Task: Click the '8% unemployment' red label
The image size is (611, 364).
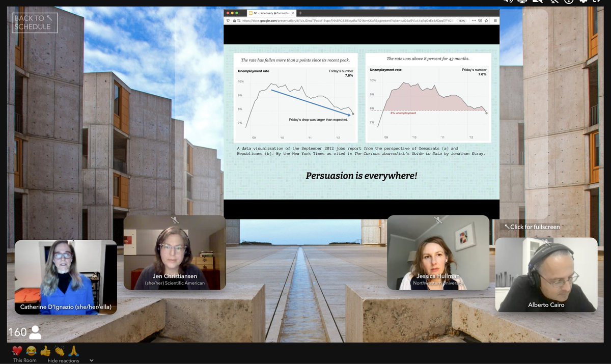Action: click(403, 113)
